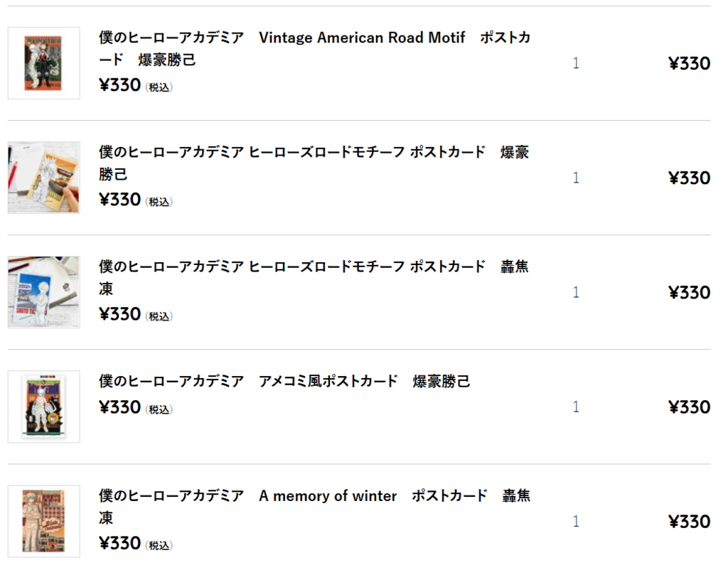Open the ヒーローズロードモチーフ 爆豪勝己 postcard title
728x570 pixels.
tap(314, 163)
